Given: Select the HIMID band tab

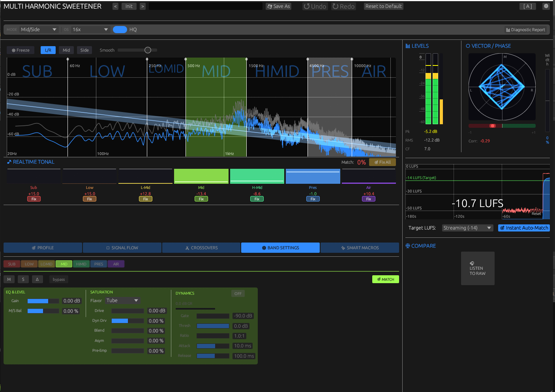Looking at the screenshot, I should (81, 264).
